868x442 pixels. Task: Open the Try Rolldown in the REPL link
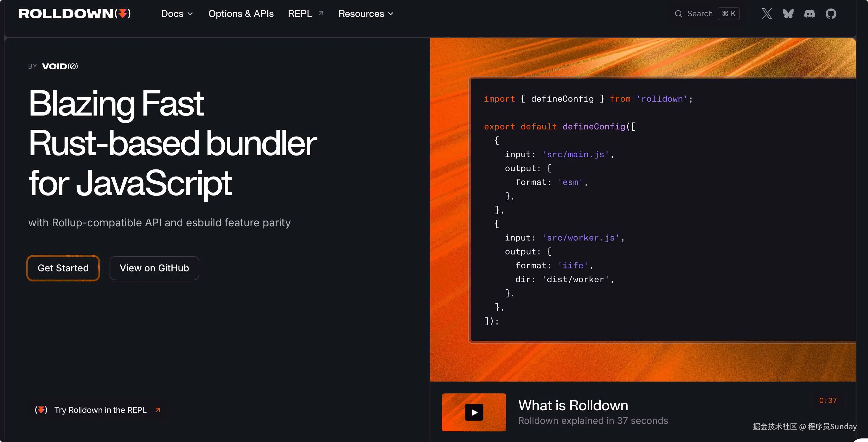click(100, 410)
